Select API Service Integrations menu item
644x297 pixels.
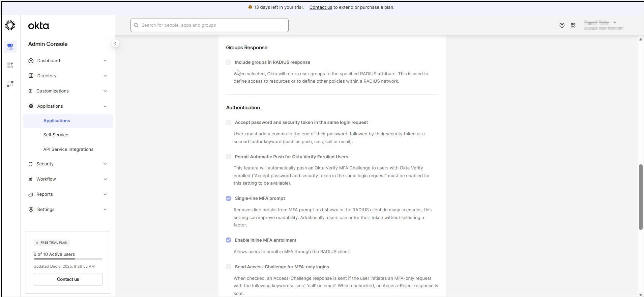tap(68, 149)
